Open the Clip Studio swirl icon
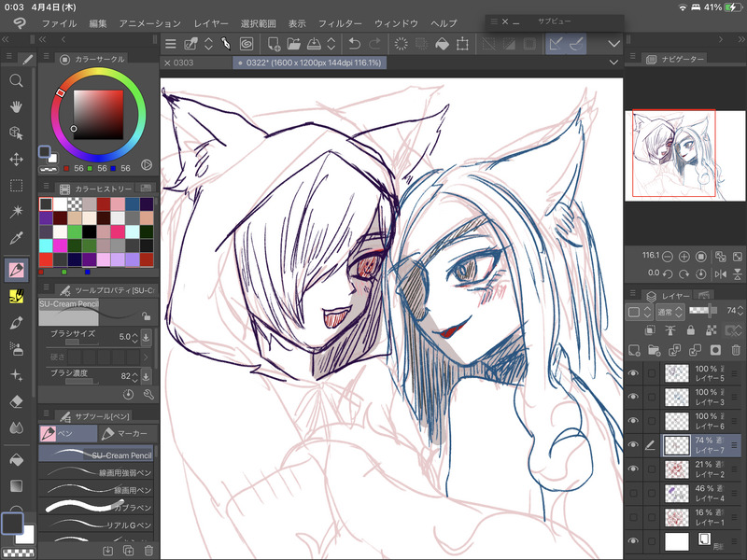The width and height of the screenshot is (747, 560). (247, 44)
